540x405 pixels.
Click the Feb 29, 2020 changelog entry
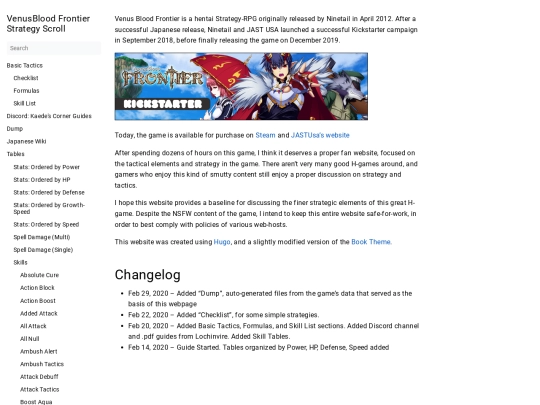pos(270,299)
